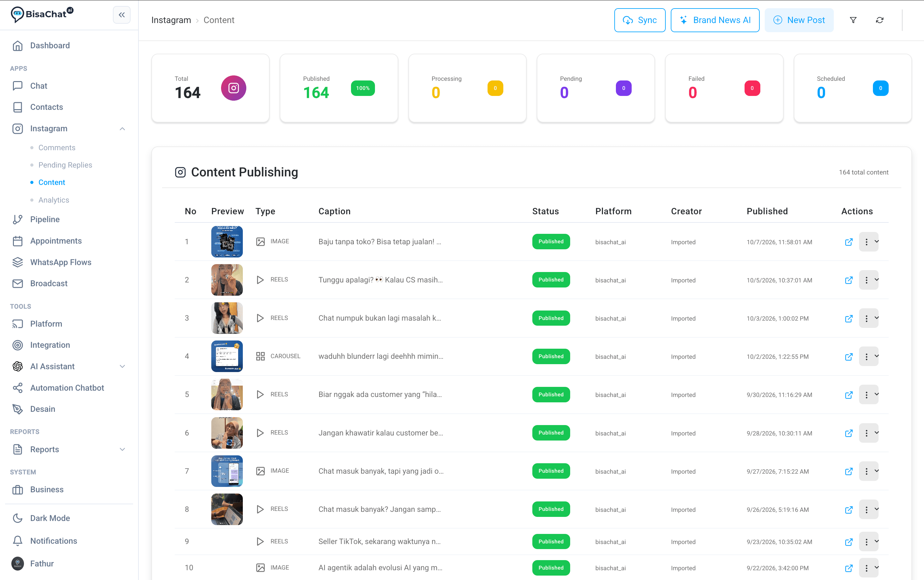This screenshot has width=924, height=580.
Task: Click the Brand News AI button
Action: tap(715, 20)
